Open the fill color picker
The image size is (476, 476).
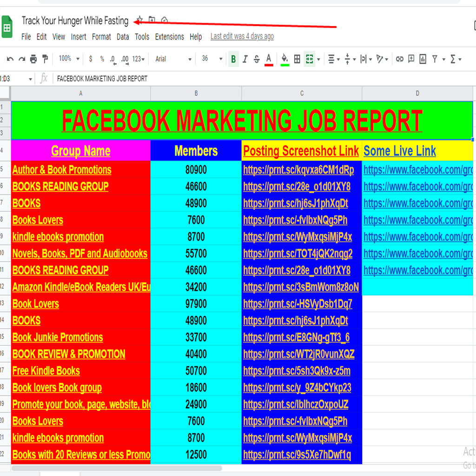(285, 59)
